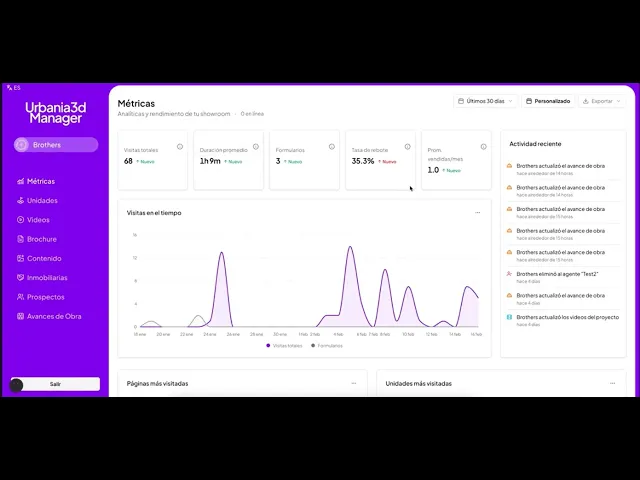Click the agent-removed activity icon
Image resolution: width=640 pixels, height=480 pixels.
[509, 274]
